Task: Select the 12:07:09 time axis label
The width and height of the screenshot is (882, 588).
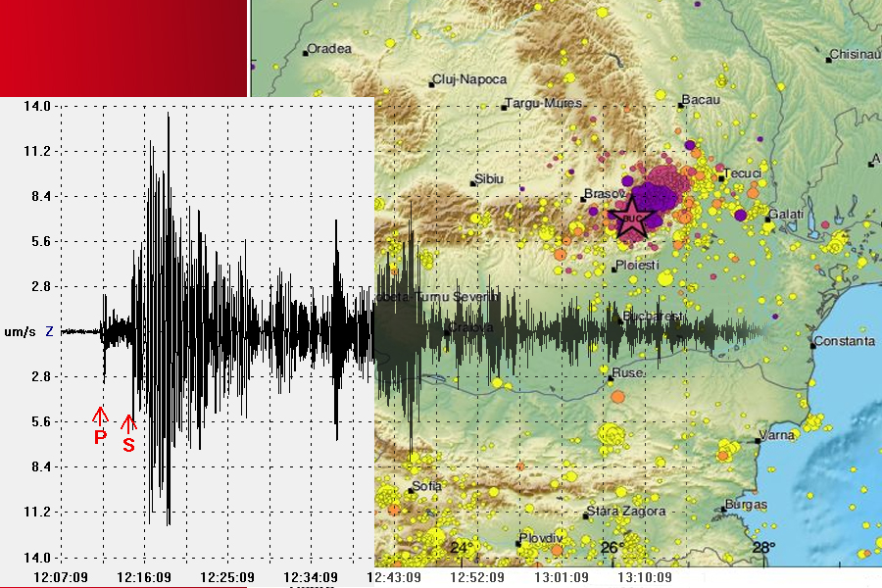Action: 61,576
